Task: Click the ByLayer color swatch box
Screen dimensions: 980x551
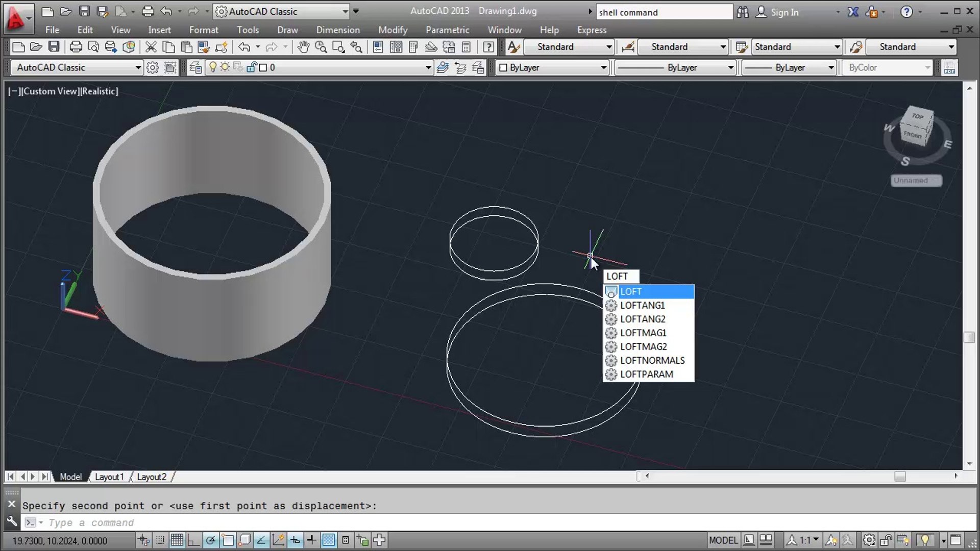Action: 503,67
